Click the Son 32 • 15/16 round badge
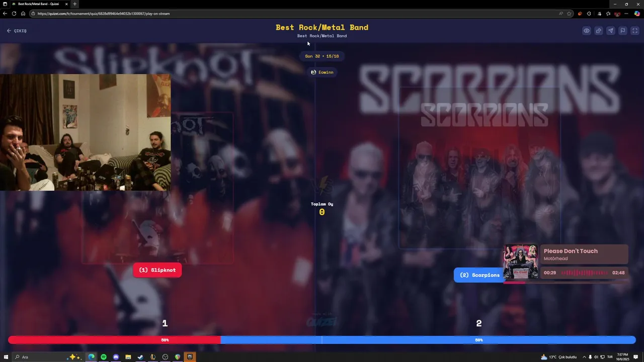Viewport: 644px width, 362px height. tap(322, 56)
